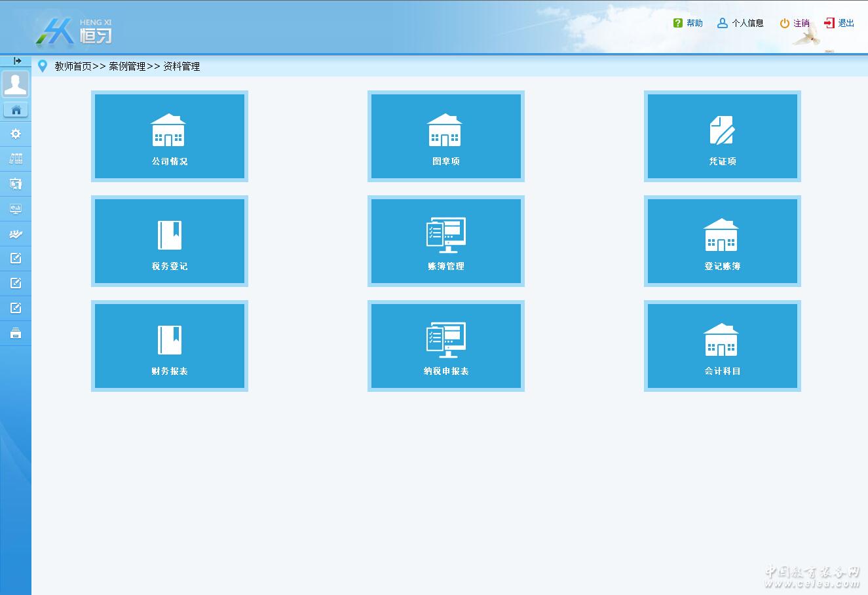Navigate to 案例管理 in the breadcrumb
Viewport: 868px width, 595px height.
tap(127, 66)
